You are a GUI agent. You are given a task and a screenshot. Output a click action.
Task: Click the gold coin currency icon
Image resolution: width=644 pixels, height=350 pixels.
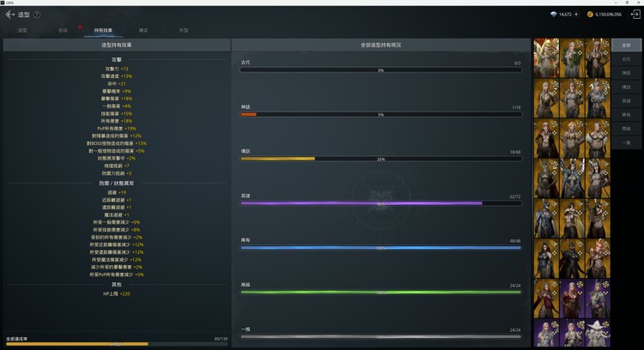pyautogui.click(x=591, y=15)
